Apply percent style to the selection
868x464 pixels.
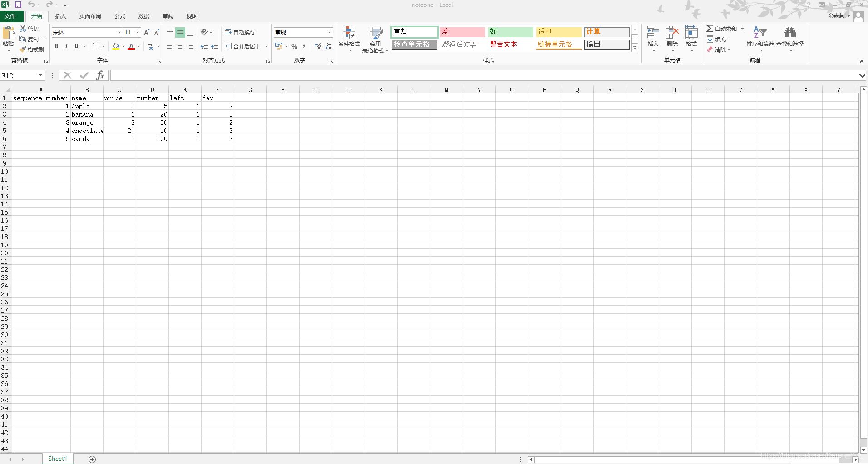pyautogui.click(x=294, y=46)
